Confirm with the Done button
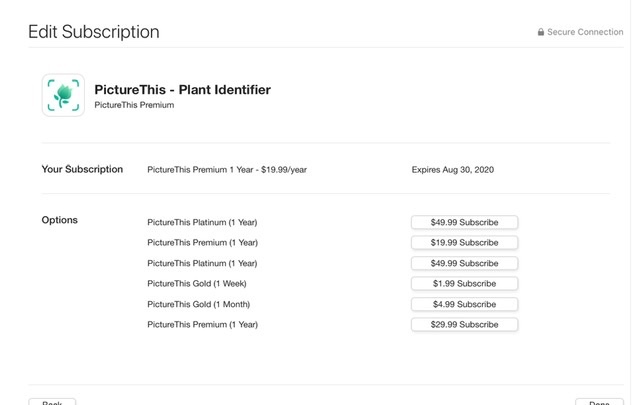640x405 pixels. pyautogui.click(x=599, y=402)
